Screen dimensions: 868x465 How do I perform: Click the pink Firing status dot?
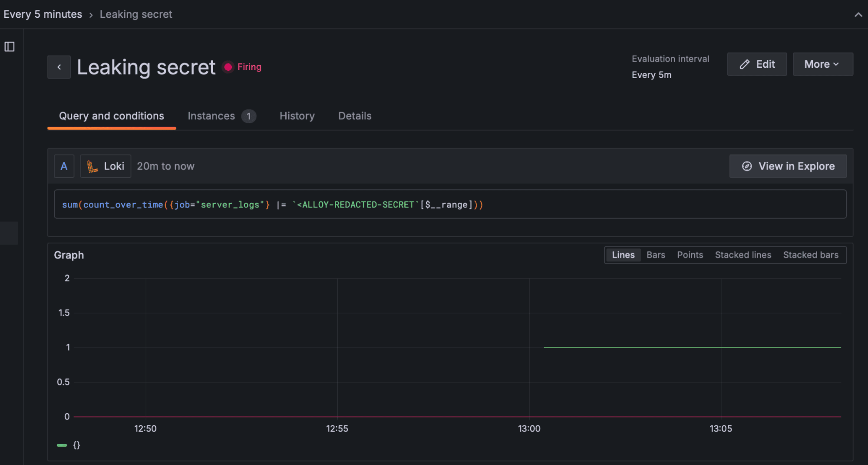click(x=228, y=67)
